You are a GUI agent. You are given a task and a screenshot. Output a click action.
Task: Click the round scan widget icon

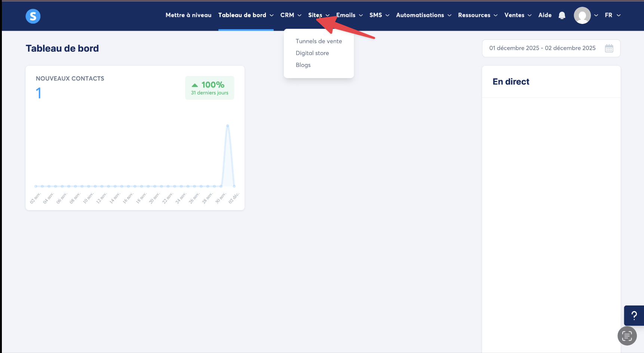click(627, 336)
